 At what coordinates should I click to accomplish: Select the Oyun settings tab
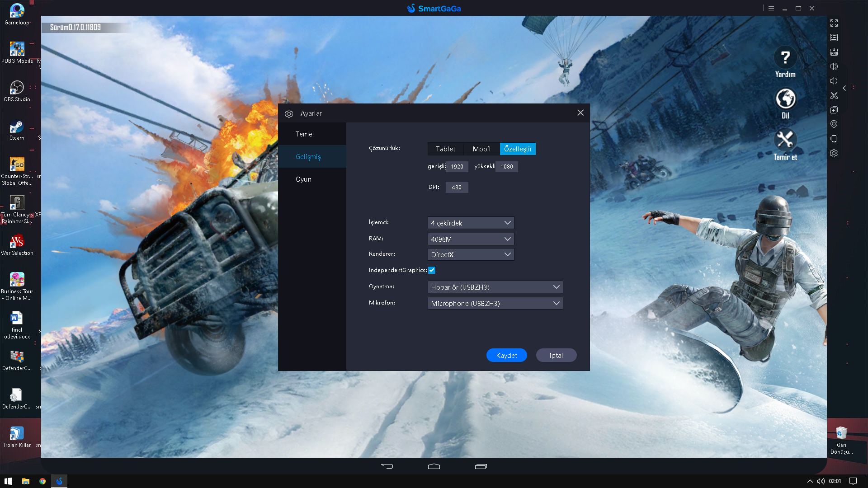312,179
